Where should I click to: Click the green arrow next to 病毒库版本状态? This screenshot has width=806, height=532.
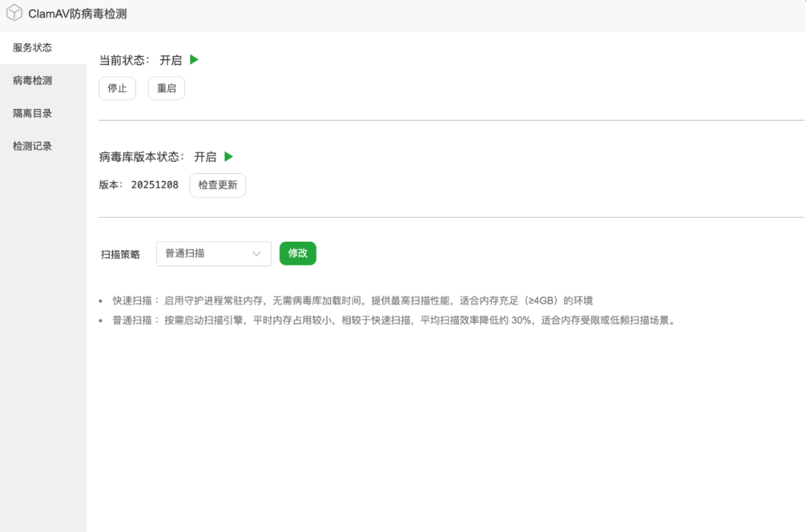[x=228, y=157]
